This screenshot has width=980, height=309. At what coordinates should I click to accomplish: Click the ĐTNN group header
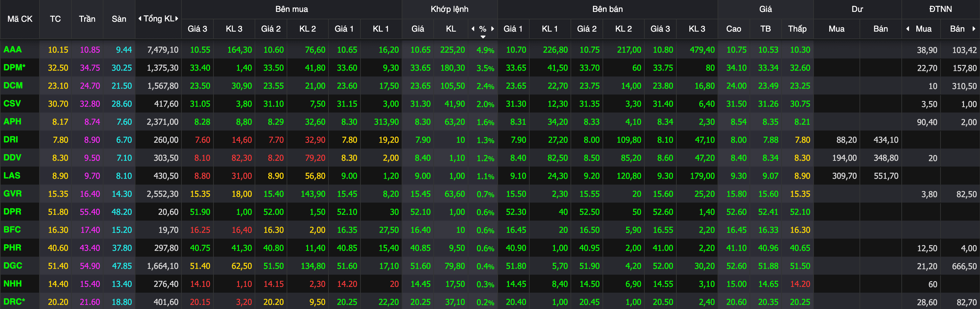[x=941, y=9]
